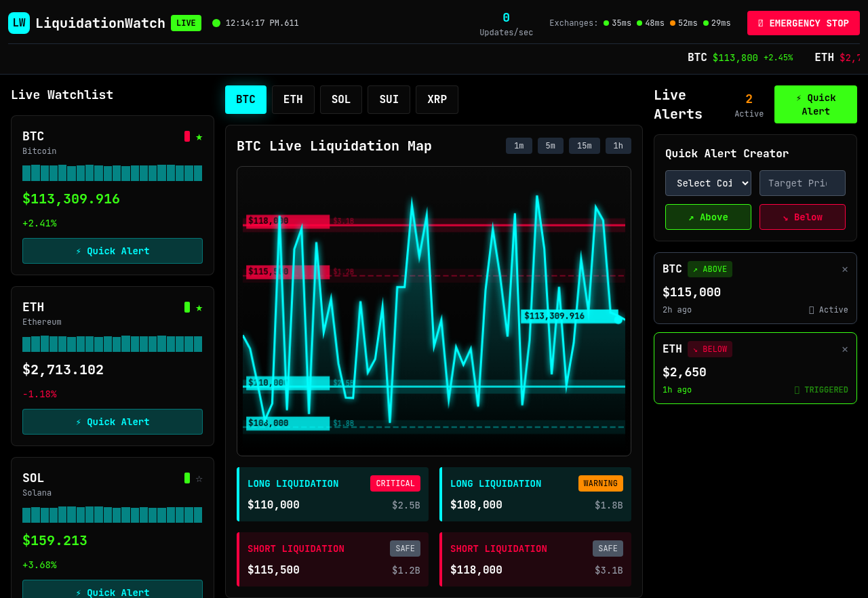This screenshot has width=868, height=598.
Task: Switch to the ETH coin tab
Action: click(293, 100)
